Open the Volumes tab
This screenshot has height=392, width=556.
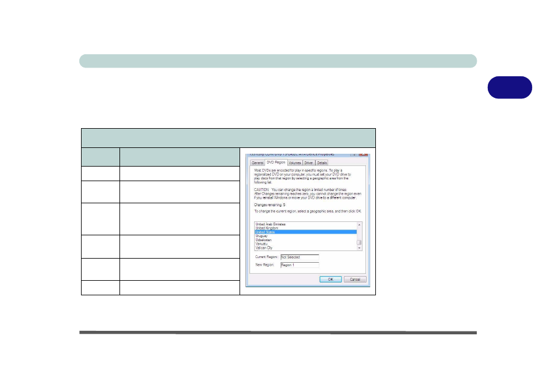[x=295, y=163]
